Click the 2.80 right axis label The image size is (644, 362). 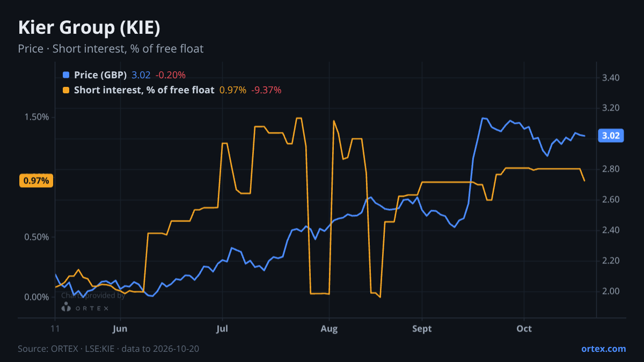click(611, 169)
